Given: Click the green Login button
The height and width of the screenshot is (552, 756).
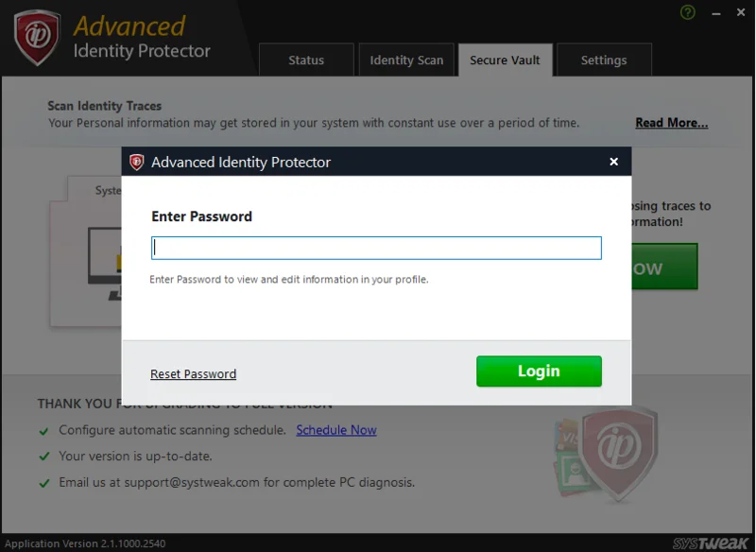Looking at the screenshot, I should (539, 371).
